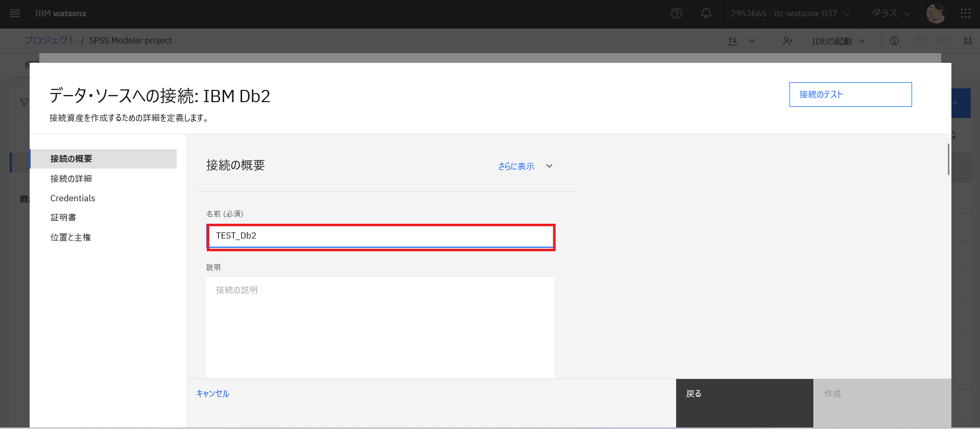Viewport: 980px width, 429px height.
Task: Click the project info icon
Action: tap(894, 41)
